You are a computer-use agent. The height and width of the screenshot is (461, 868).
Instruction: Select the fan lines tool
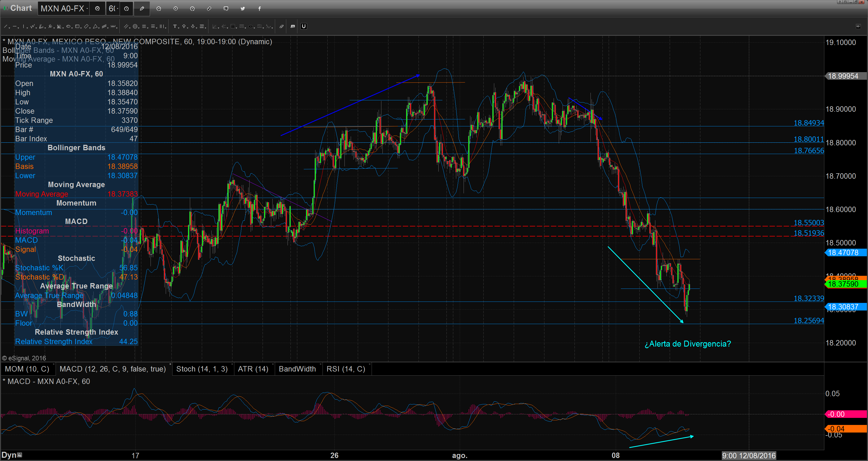click(x=42, y=26)
